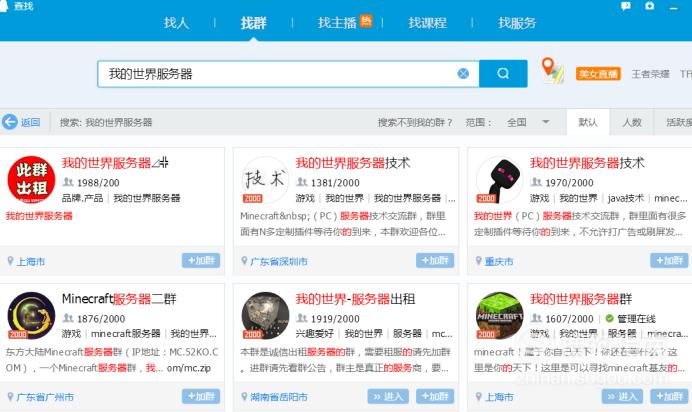Select the 找群 tab
692x412 pixels.
coord(253,22)
